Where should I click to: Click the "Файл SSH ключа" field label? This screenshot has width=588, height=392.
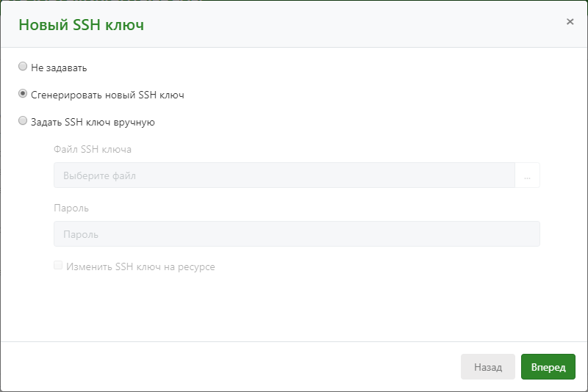(93, 149)
